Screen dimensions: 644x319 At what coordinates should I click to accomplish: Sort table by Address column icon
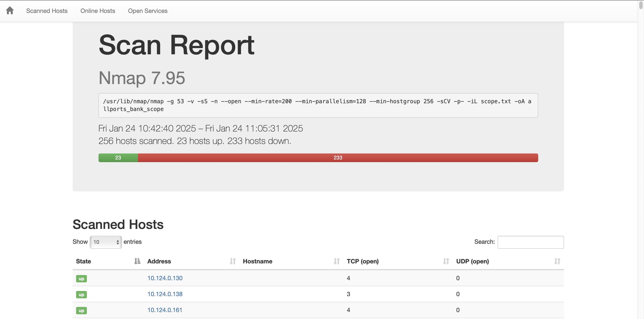(x=233, y=261)
